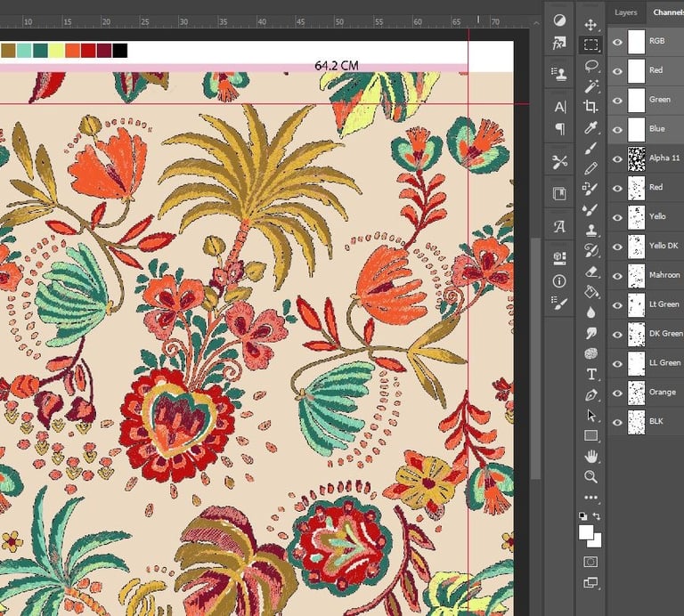684x616 pixels.
Task: Toggle the Orange channel visibility
Action: pyautogui.click(x=617, y=393)
